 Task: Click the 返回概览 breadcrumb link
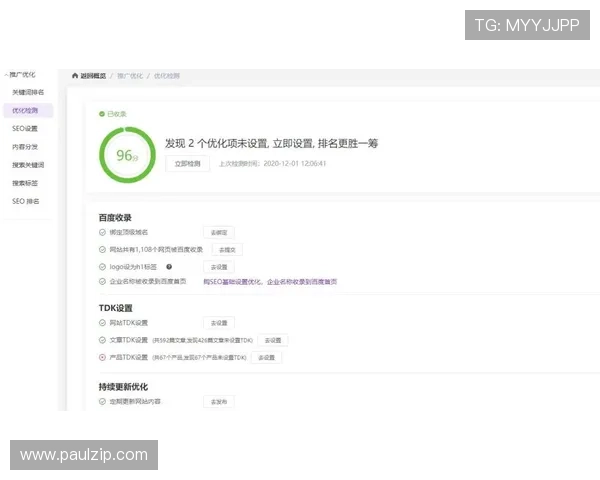point(93,76)
